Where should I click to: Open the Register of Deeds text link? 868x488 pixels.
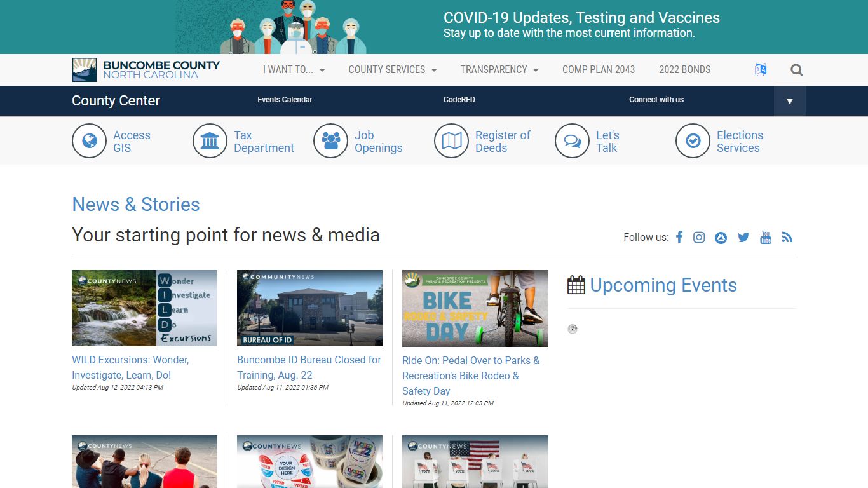point(503,142)
